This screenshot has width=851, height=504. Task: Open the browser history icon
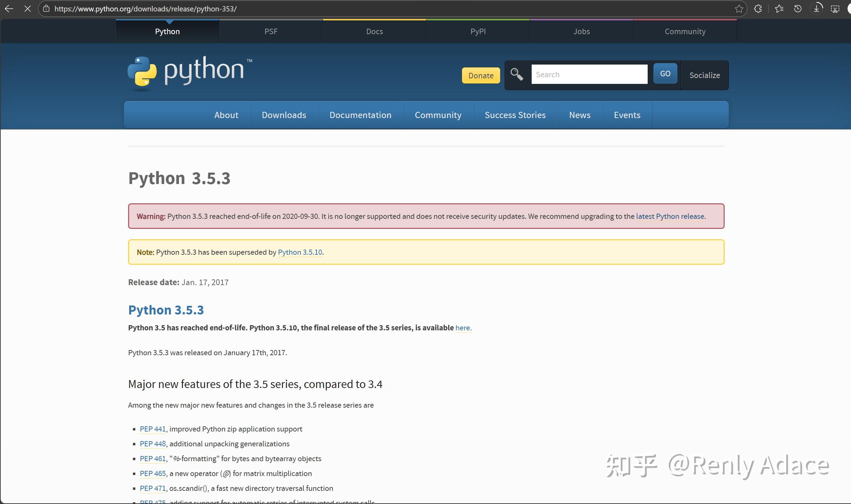coord(798,9)
